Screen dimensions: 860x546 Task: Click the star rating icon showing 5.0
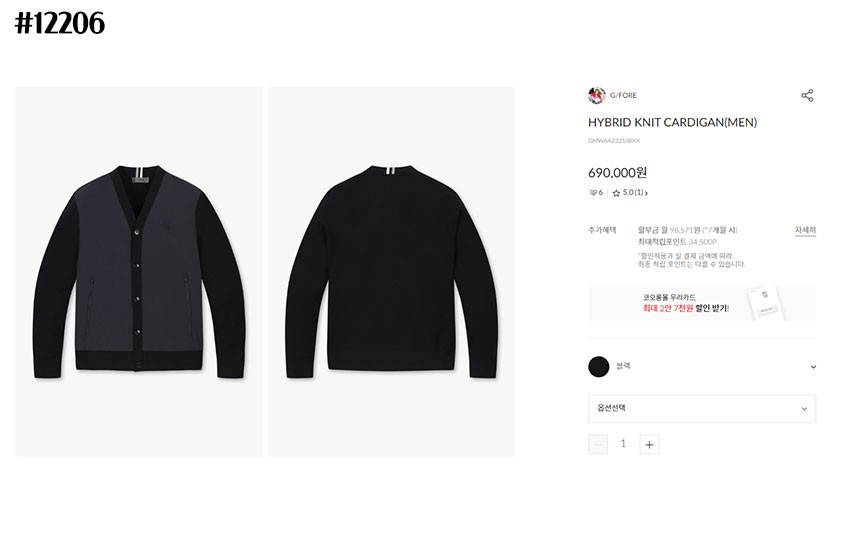(x=616, y=193)
